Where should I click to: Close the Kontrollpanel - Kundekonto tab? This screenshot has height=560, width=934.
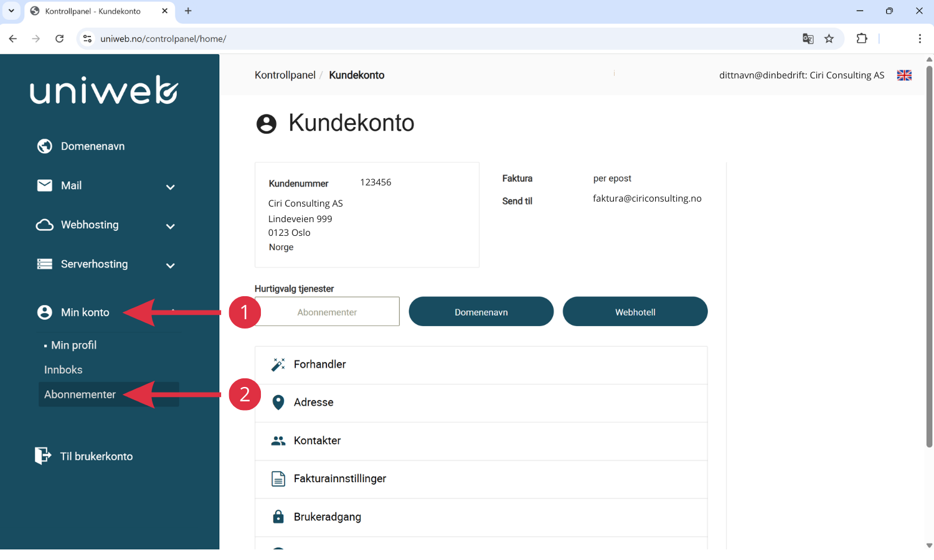click(x=164, y=11)
